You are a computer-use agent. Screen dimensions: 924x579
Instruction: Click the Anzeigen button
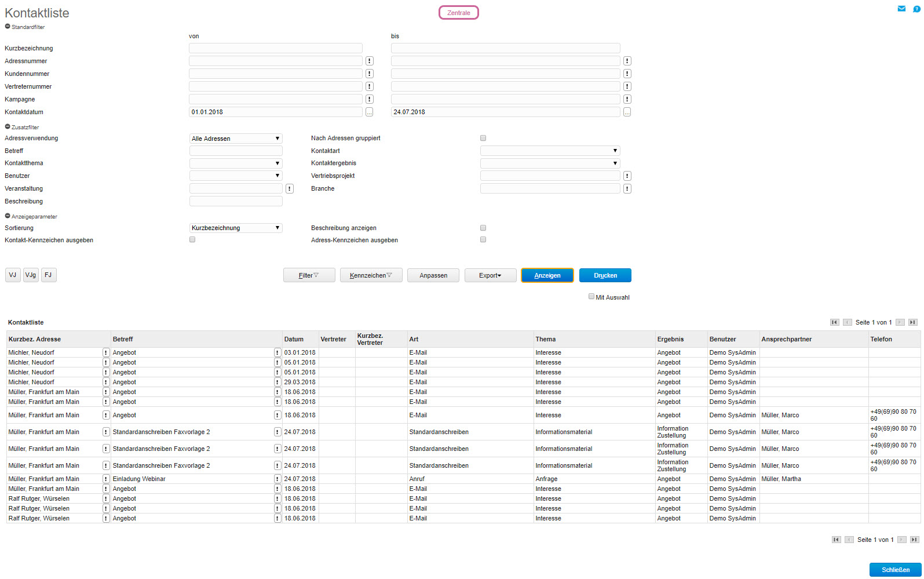click(547, 275)
